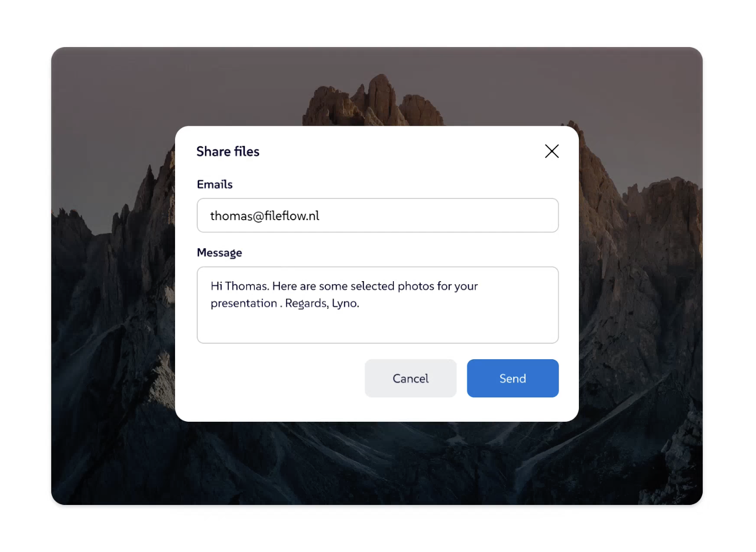Click the 'Message' field label
This screenshot has width=756, height=552.
[x=219, y=253]
